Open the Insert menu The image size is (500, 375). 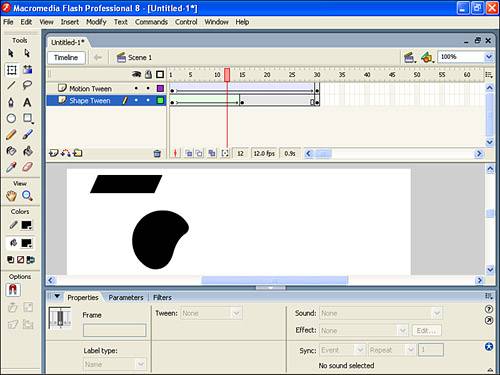pos(70,22)
